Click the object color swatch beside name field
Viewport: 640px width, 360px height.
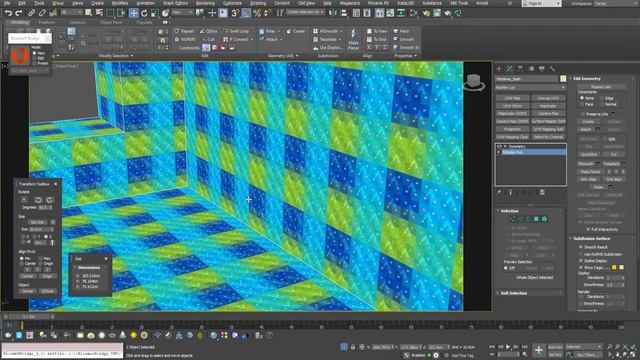563,78
